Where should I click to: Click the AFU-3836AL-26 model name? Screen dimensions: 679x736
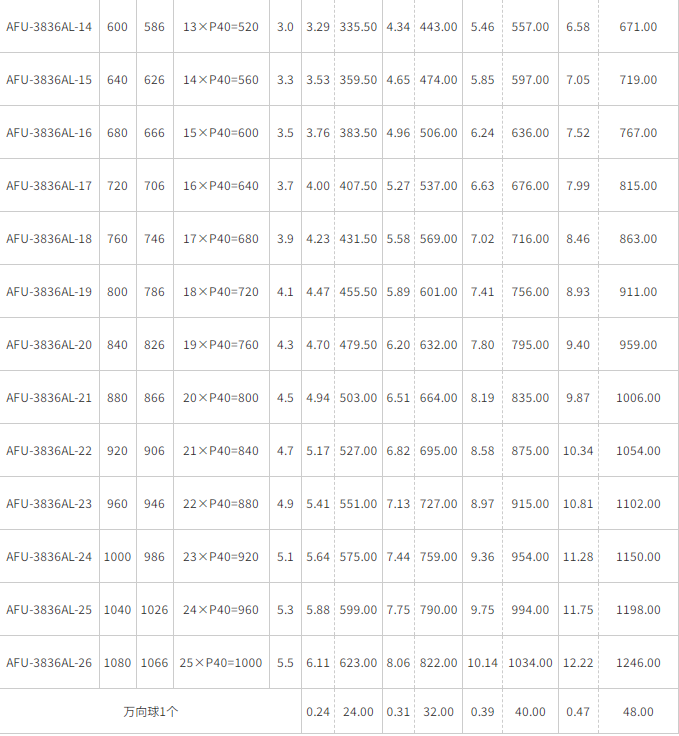tap(49, 663)
